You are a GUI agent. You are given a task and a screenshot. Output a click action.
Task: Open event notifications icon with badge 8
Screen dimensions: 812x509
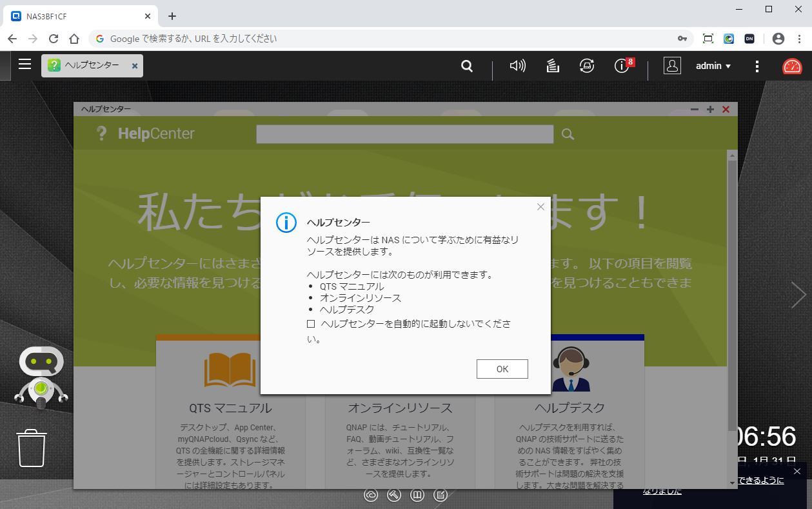pyautogui.click(x=622, y=66)
